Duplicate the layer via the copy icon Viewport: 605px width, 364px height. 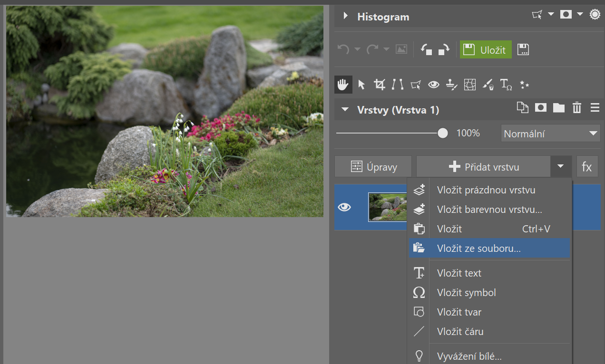[523, 108]
